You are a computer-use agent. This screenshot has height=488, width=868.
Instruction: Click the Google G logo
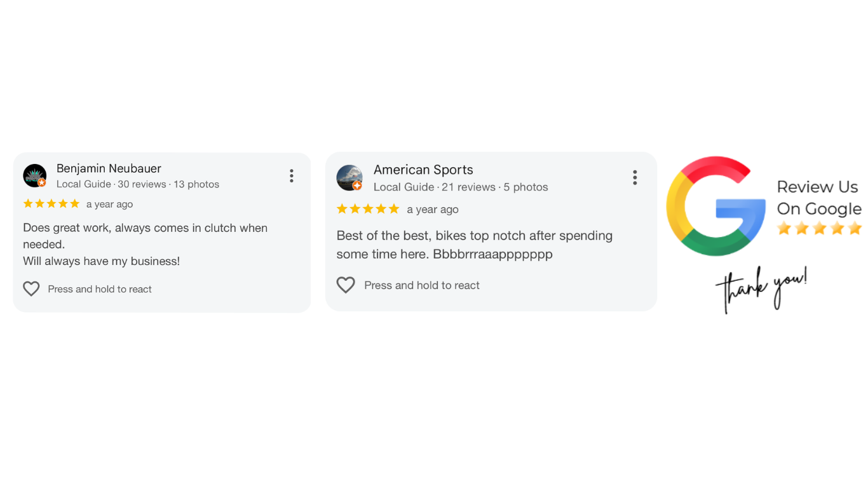715,206
